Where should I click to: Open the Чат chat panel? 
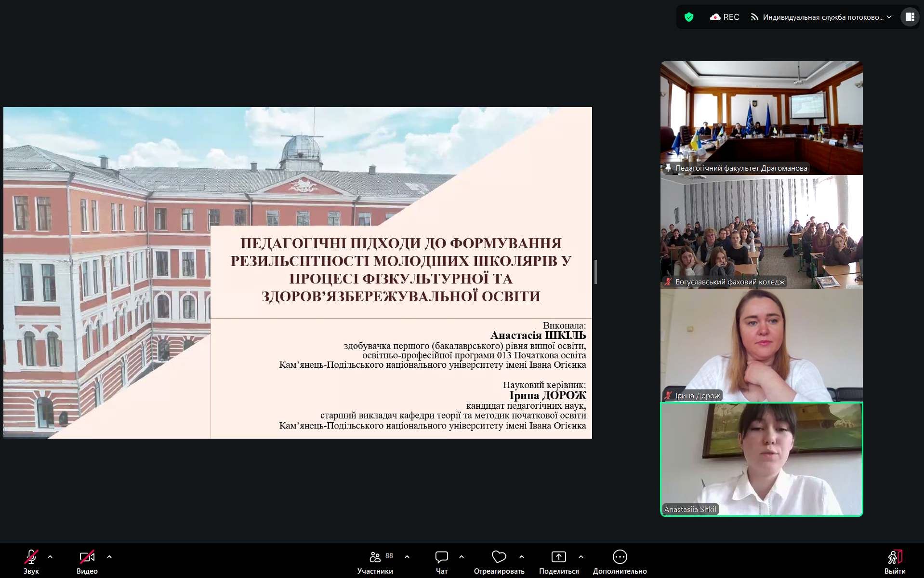441,562
